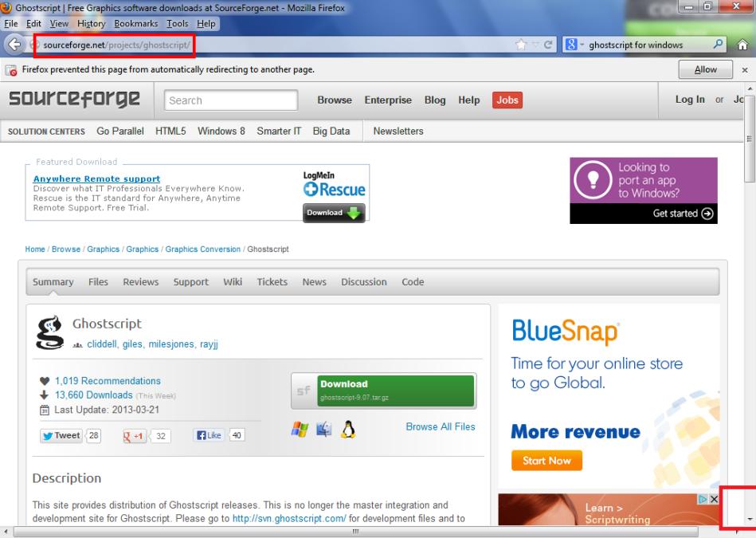Switch to the Files tab
The width and height of the screenshot is (756, 538).
point(98,282)
